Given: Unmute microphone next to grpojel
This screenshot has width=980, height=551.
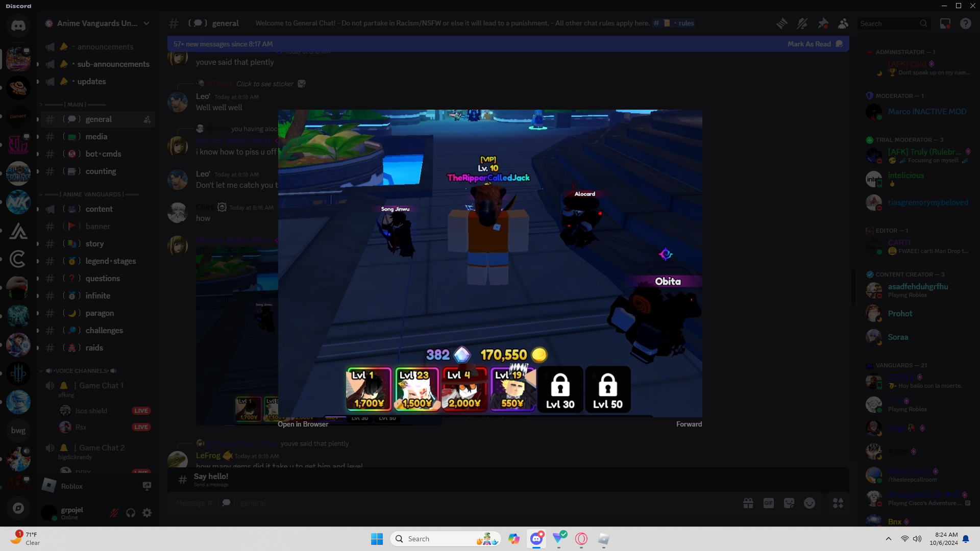Looking at the screenshot, I should [114, 513].
